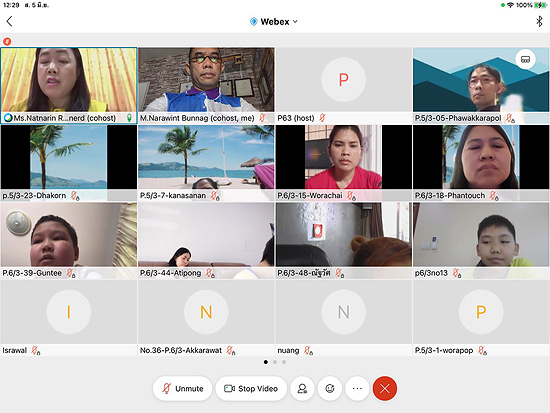This screenshot has width=550, height=413.
Task: Toggle the Stop Video button
Action: (251, 388)
